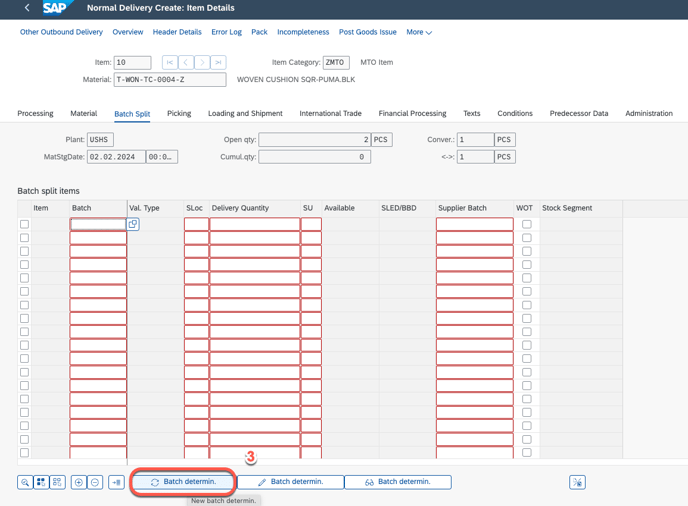The width and height of the screenshot is (688, 506).
Task: Click Post Goods Issue
Action: pyautogui.click(x=367, y=32)
